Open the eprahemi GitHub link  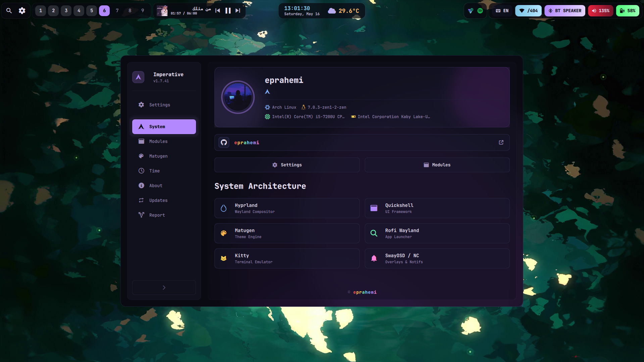click(247, 143)
